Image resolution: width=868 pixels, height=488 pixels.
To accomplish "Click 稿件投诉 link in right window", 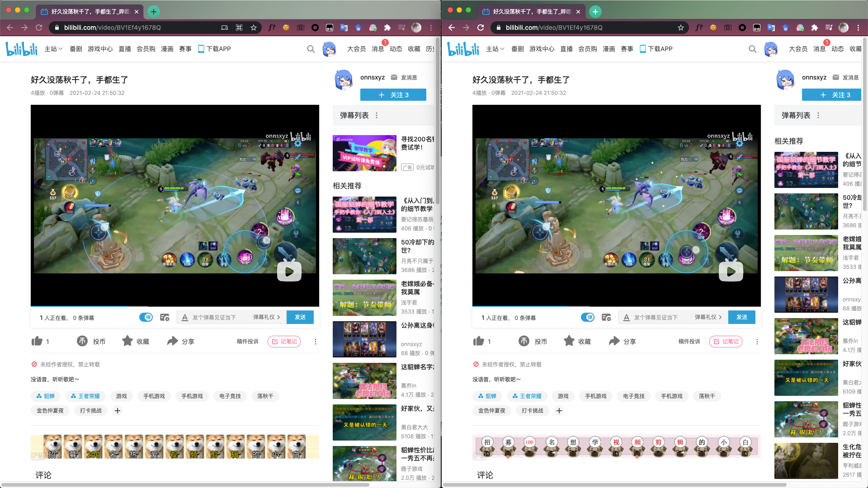I will [689, 342].
